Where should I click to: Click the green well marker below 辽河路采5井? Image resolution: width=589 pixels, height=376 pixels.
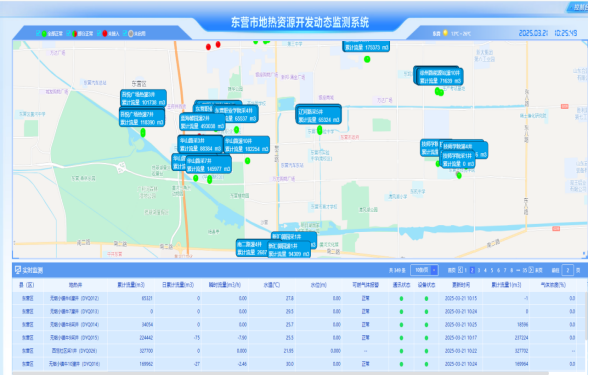[319, 130]
